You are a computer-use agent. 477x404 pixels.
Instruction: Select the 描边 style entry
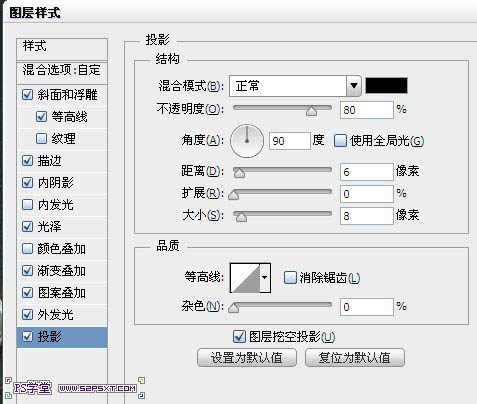(x=62, y=161)
